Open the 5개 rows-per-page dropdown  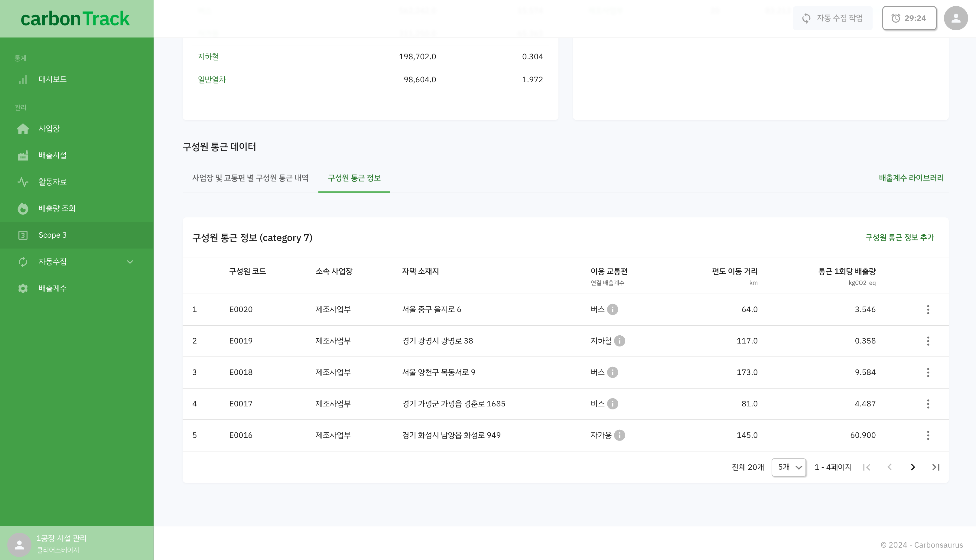tap(789, 467)
